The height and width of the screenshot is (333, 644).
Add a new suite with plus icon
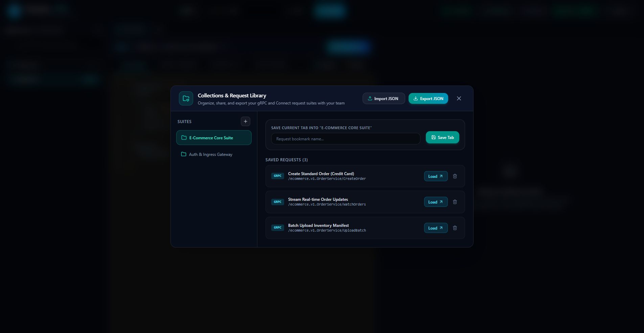(246, 121)
